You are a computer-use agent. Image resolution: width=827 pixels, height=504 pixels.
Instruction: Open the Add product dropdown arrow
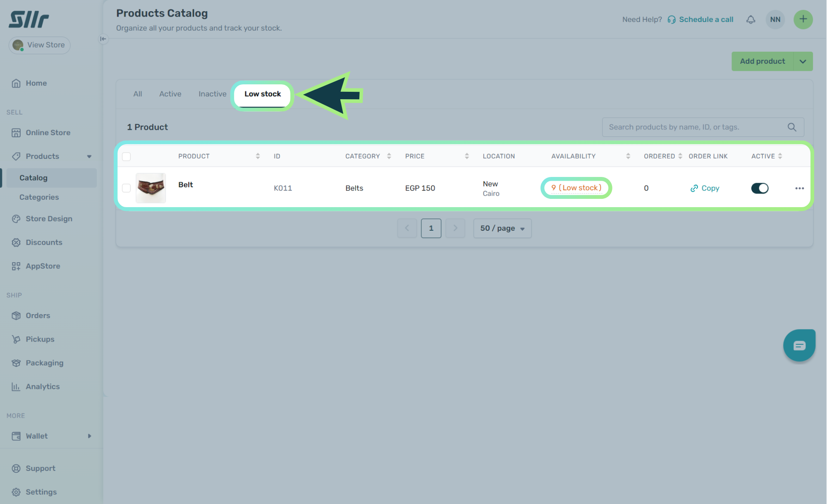click(x=803, y=61)
